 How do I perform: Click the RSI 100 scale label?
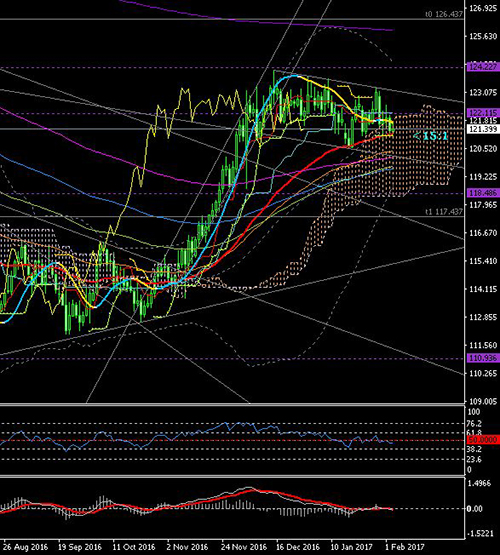pyautogui.click(x=474, y=412)
